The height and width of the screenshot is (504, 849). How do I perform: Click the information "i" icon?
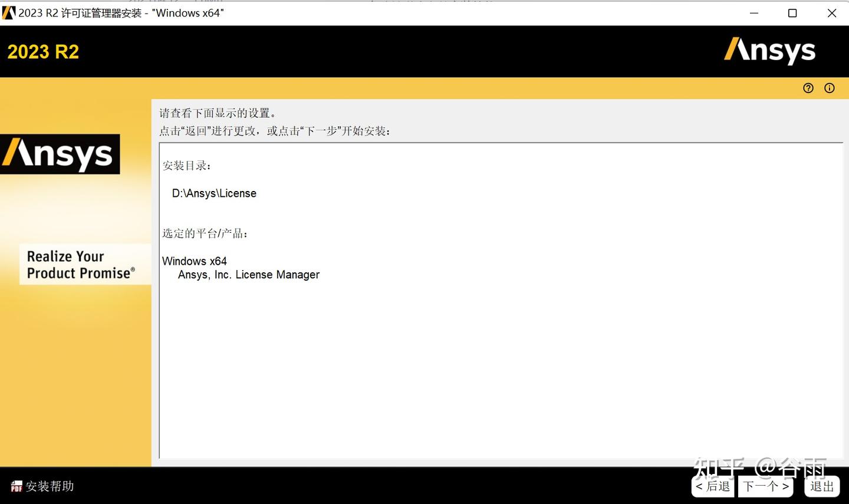pos(830,88)
